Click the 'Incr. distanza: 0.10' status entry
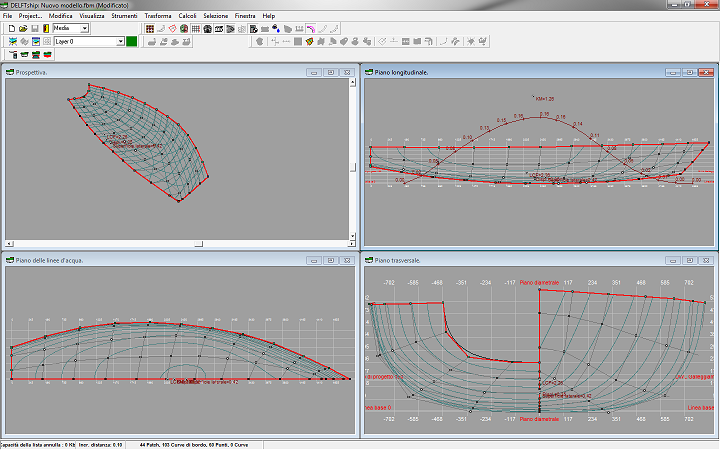 pyautogui.click(x=100, y=445)
